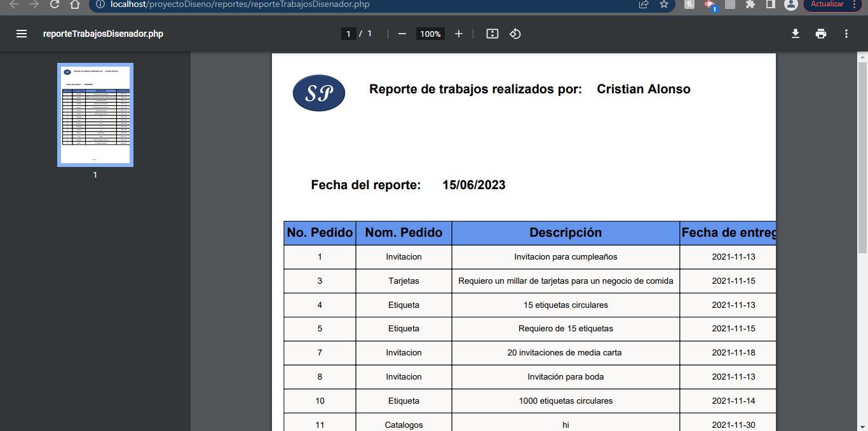Open the browser profile avatar

[x=790, y=4]
